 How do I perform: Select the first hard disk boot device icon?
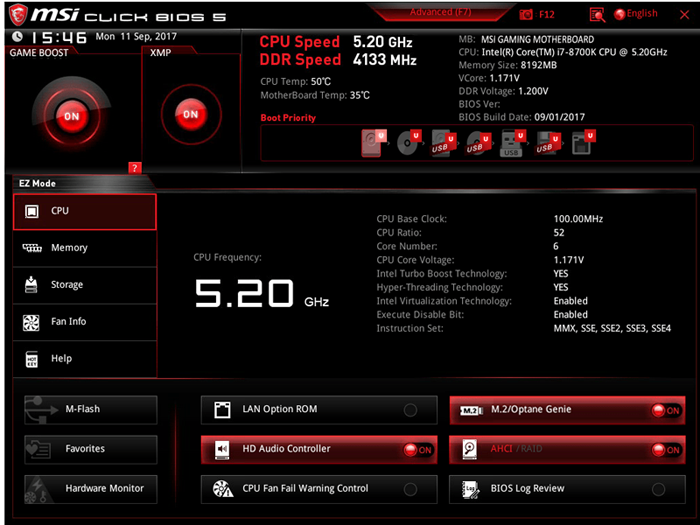373,143
